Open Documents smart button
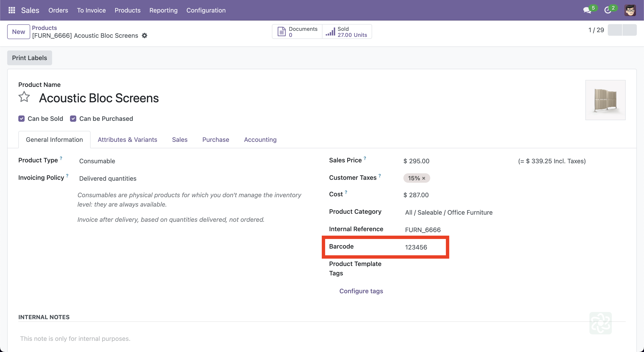 click(x=297, y=32)
